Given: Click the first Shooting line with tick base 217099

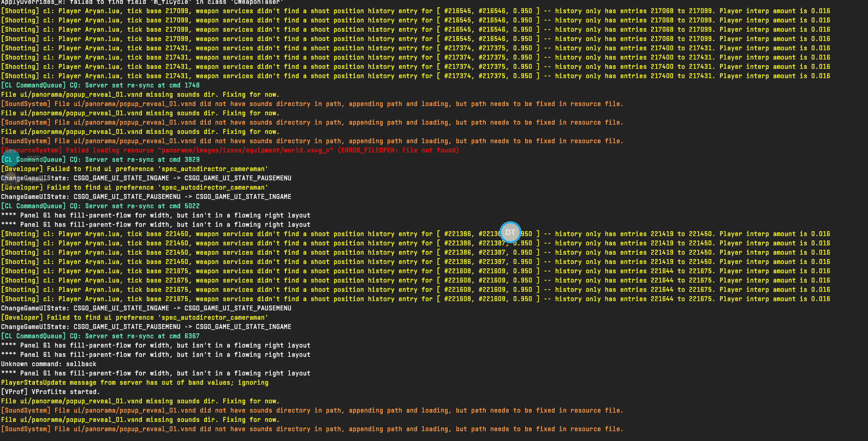Looking at the screenshot, I should click(273, 11).
